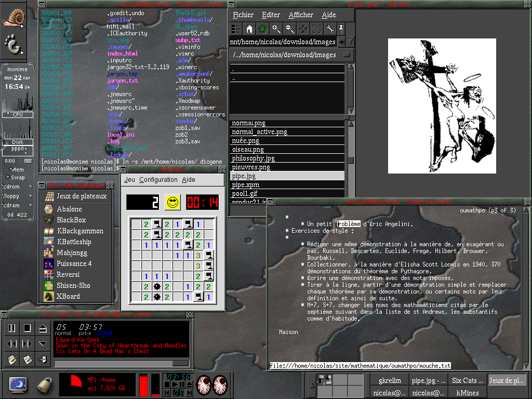Expand the player's down-arrow menu button

[x=43, y=343]
